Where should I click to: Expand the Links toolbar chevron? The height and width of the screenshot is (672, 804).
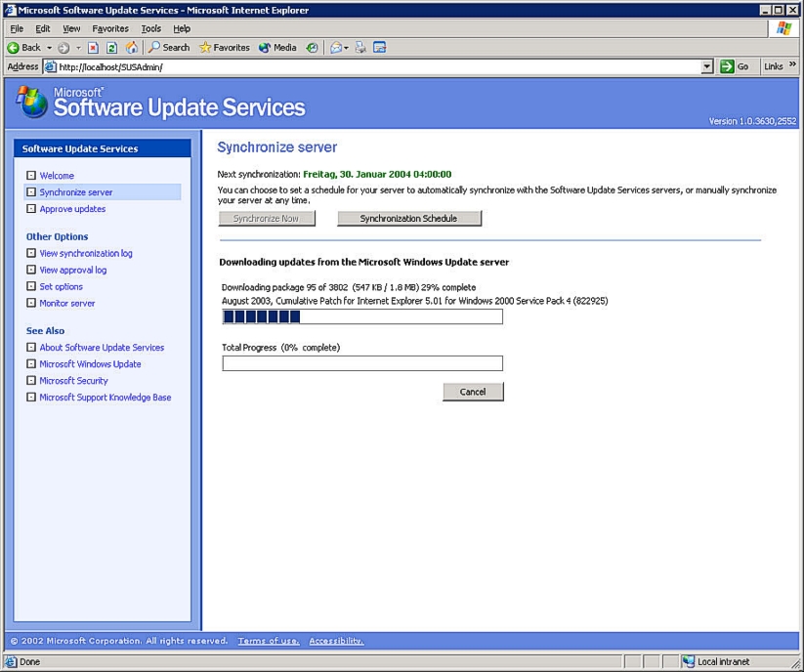[792, 64]
